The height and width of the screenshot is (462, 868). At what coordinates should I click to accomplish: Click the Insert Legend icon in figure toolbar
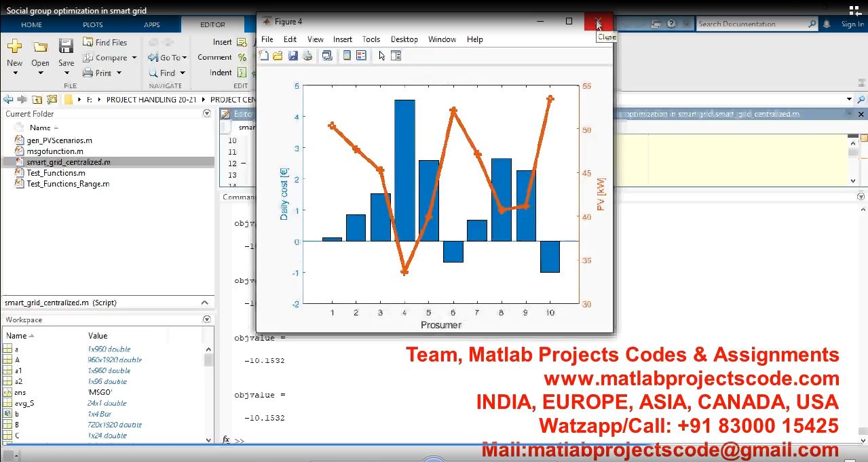[361, 56]
